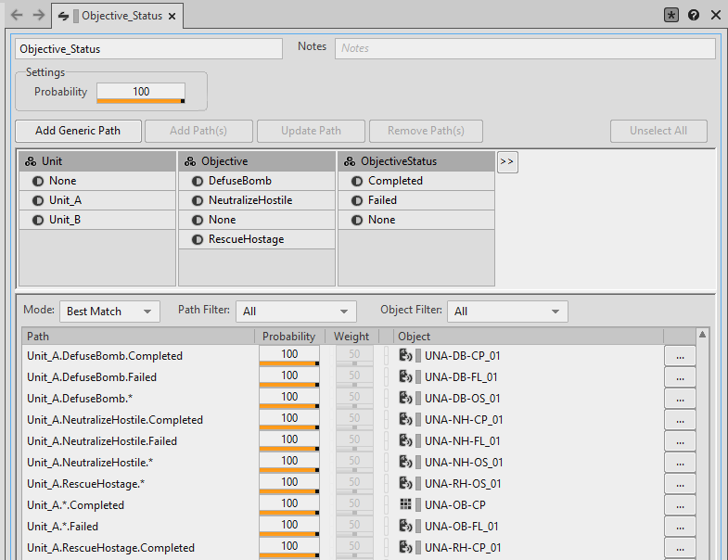
Task: Click the browse button for Unit_A.DefuseBomb.Completed row
Action: click(x=680, y=355)
